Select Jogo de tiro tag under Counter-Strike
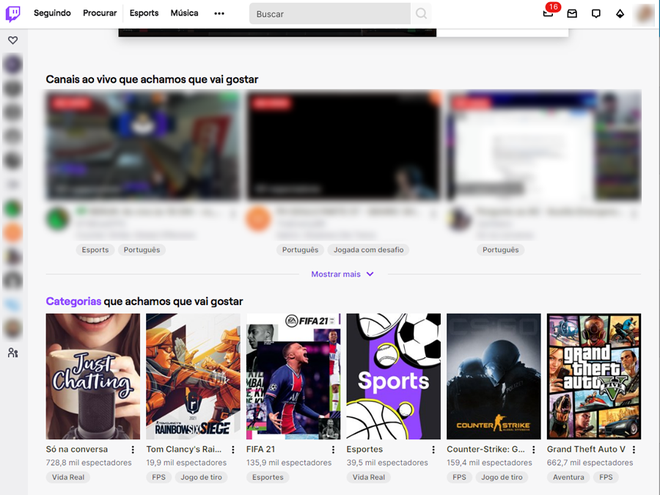Viewport: 660px width, 495px height. 502,477
